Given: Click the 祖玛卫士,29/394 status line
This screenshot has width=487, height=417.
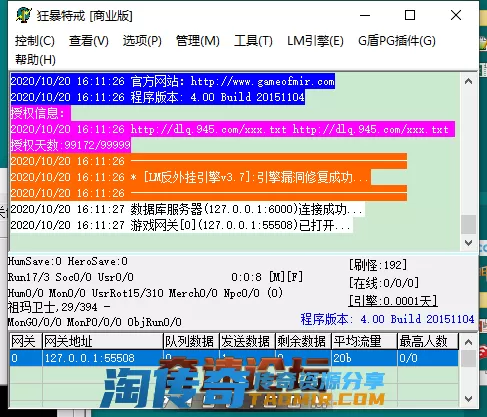Looking at the screenshot, I should (59, 307).
